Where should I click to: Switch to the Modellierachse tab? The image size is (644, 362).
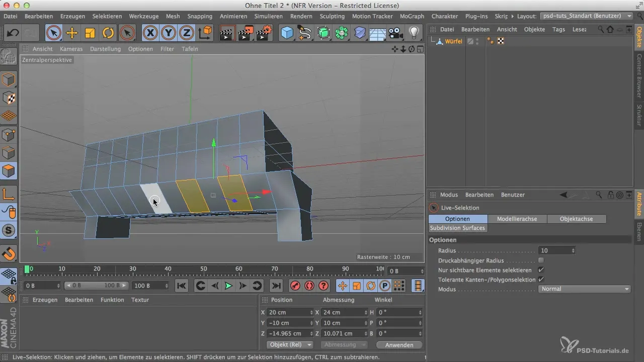pyautogui.click(x=517, y=219)
